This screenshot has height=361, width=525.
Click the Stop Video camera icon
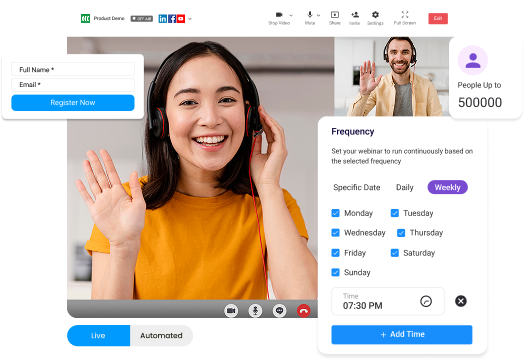(x=279, y=15)
